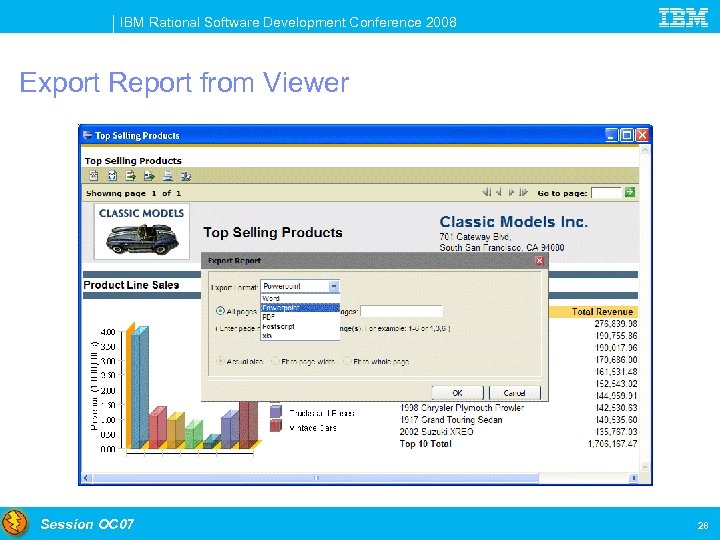720x540 pixels.
Task: Click '1998 Chrysler Plymouth Prowler' row
Action: [x=461, y=408]
